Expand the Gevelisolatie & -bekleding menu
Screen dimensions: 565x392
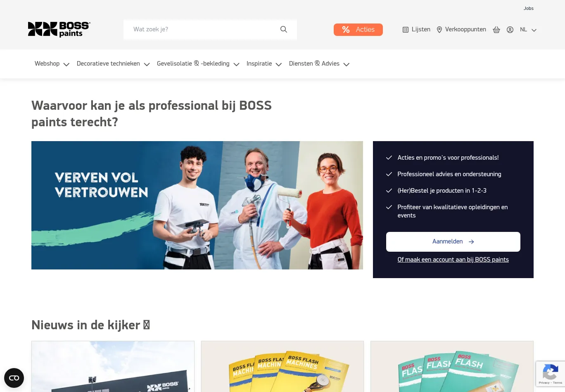(198, 64)
